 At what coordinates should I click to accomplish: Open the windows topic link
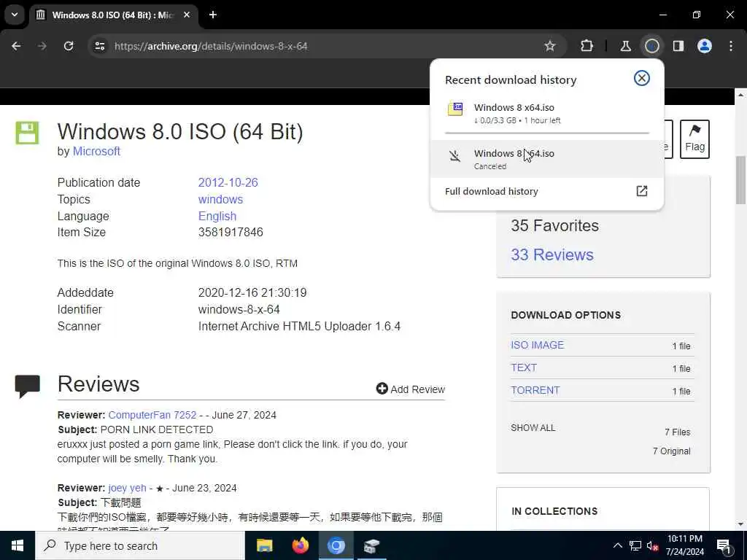(x=220, y=199)
